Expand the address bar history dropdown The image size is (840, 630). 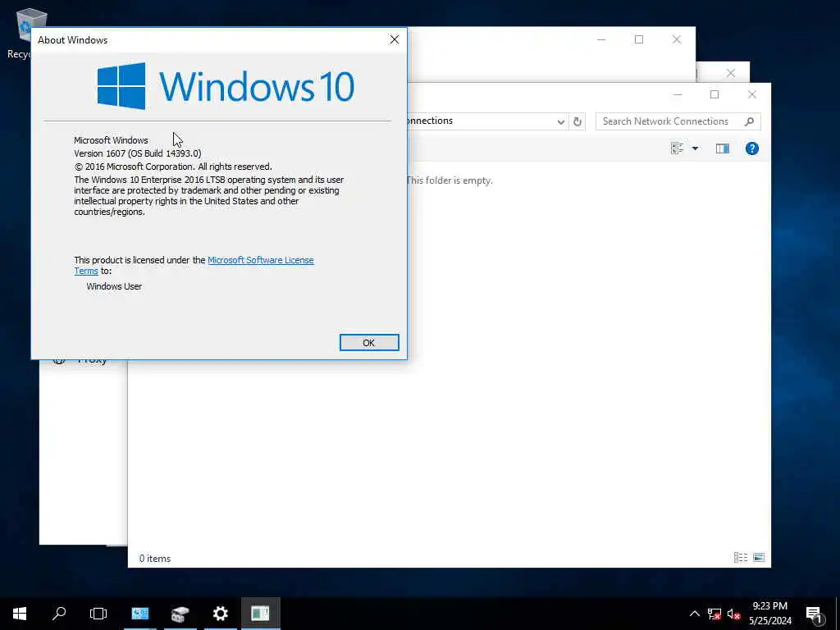(x=560, y=121)
